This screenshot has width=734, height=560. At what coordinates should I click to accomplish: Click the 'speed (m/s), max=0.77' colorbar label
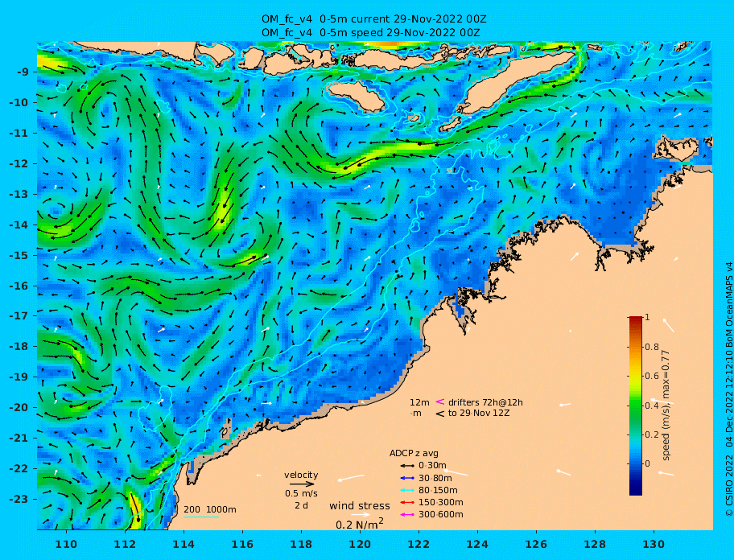(666, 406)
